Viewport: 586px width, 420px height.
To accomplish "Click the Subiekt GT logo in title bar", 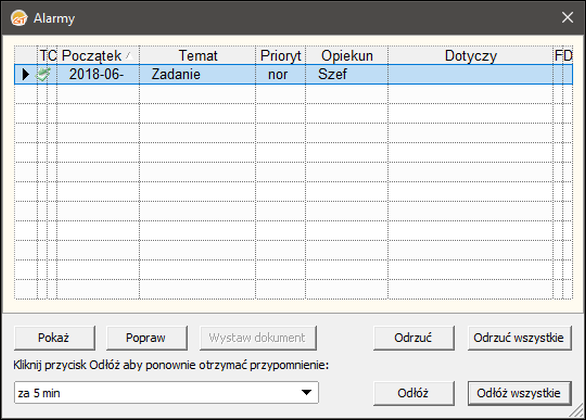I will tap(19, 18).
